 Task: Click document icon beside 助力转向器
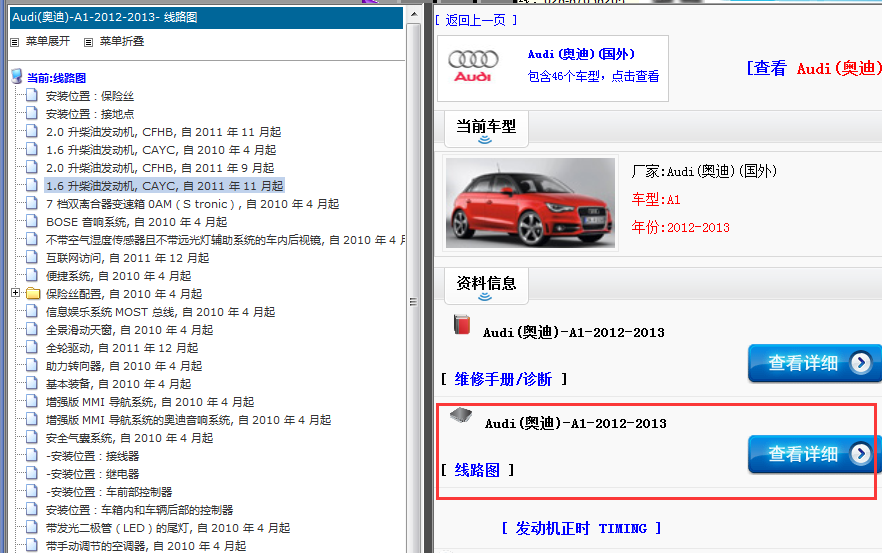click(33, 366)
